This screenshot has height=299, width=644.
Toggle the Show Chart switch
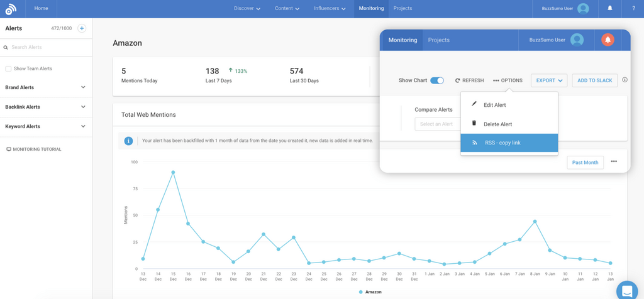coord(437,80)
